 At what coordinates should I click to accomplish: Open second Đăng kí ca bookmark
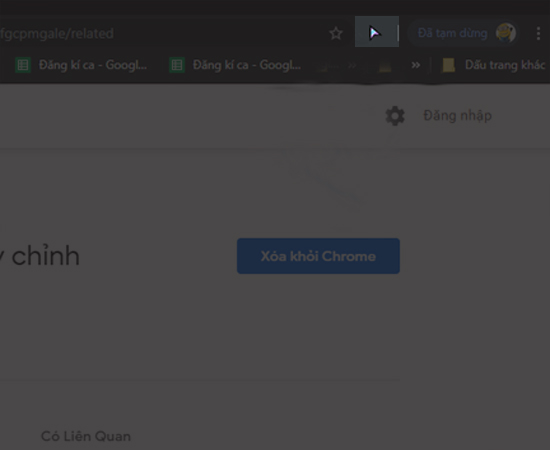(x=235, y=65)
